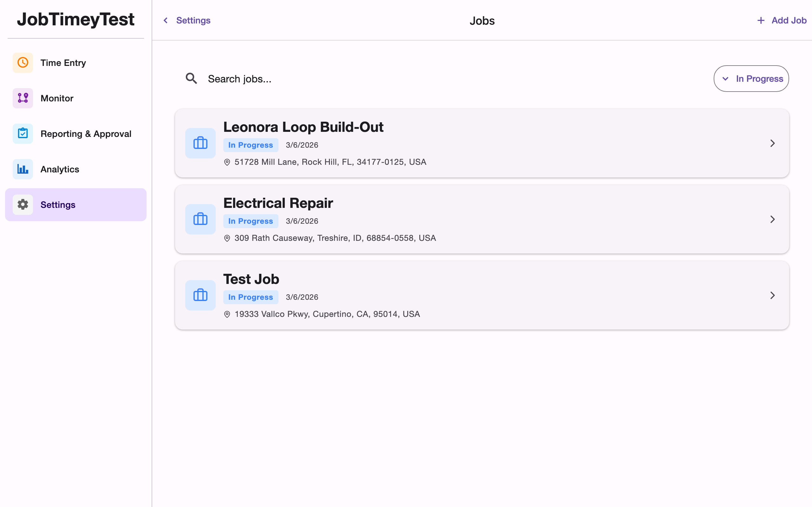Click the briefcase icon on Electrical Repair
This screenshot has height=507, width=812.
(200, 219)
